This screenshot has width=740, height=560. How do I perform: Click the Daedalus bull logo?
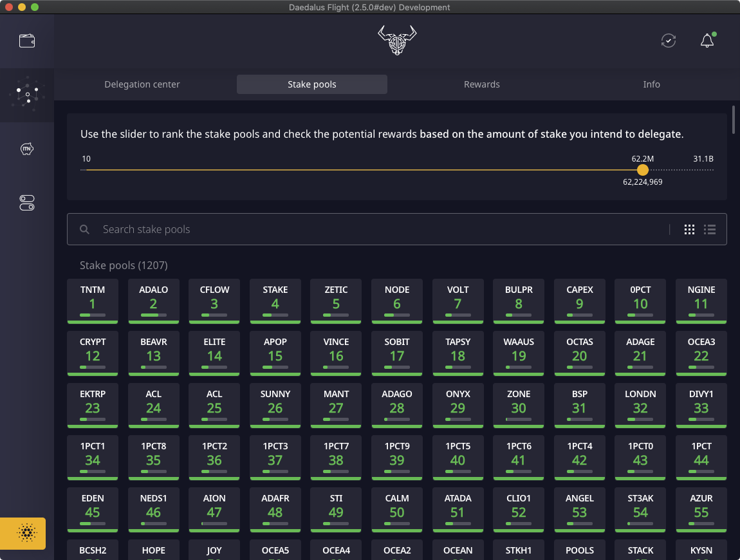click(397, 40)
